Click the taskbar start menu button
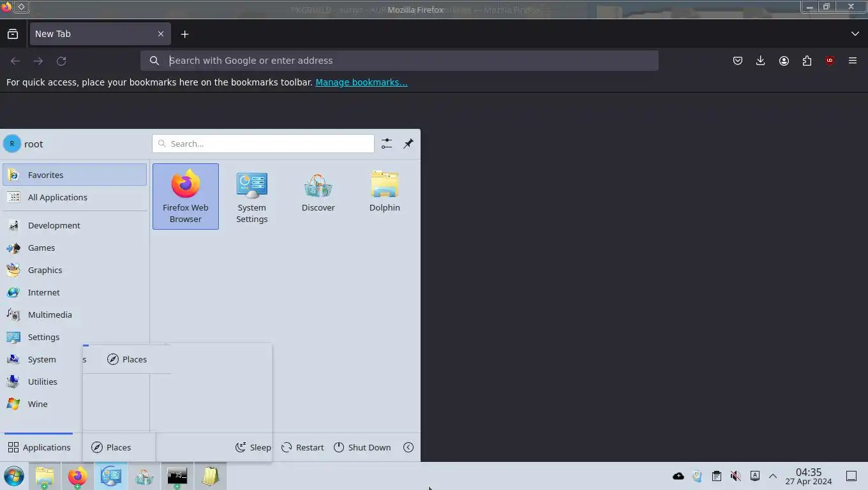This screenshot has width=868, height=490. click(x=13, y=476)
